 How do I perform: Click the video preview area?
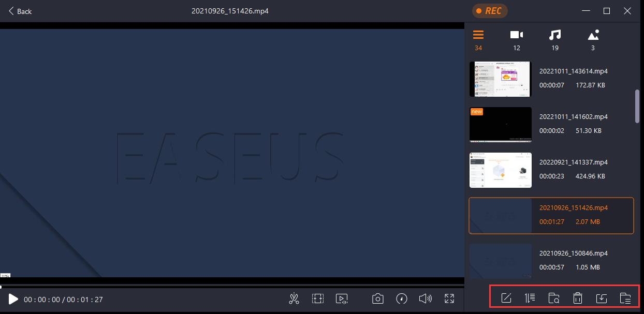(232, 153)
